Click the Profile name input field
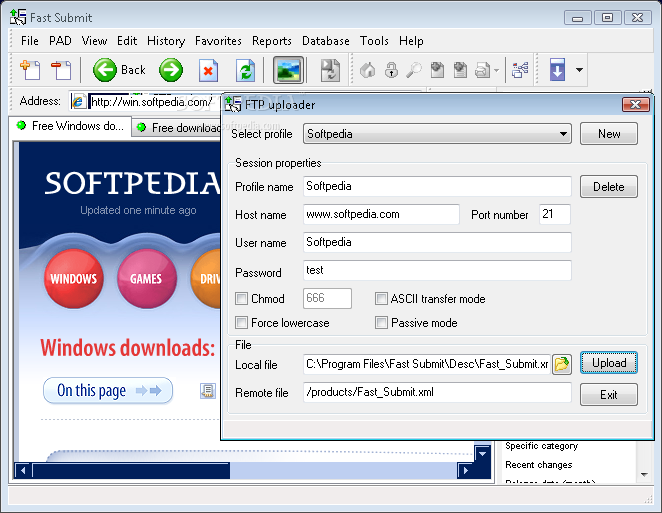Image resolution: width=662 pixels, height=513 pixels. pos(437,186)
